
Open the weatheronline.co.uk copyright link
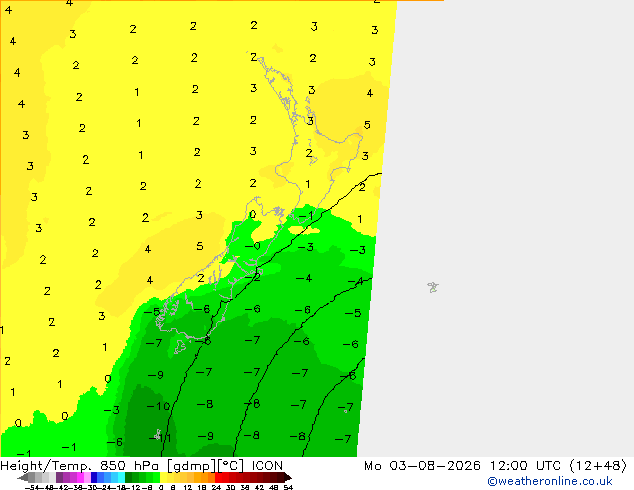pos(550,481)
